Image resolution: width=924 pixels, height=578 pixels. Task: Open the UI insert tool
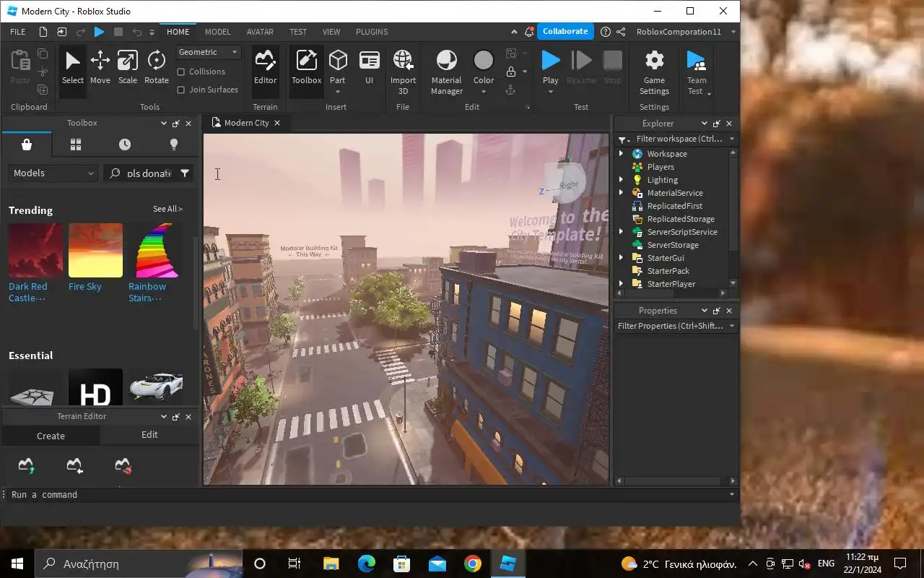tap(369, 68)
